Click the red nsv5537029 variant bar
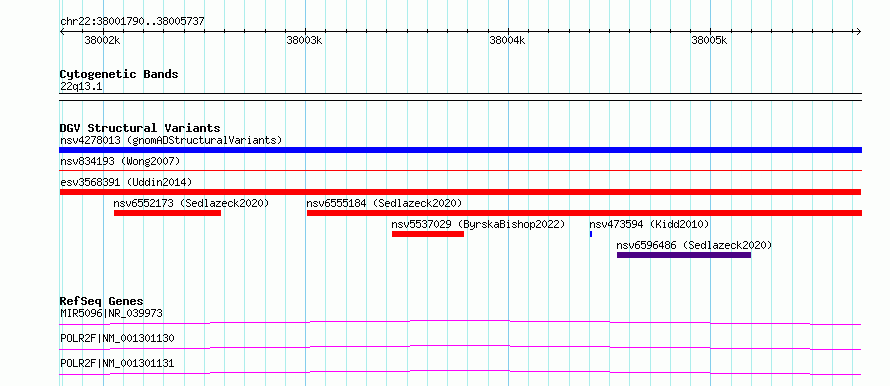Viewport: 890px width, 386px height. [428, 234]
